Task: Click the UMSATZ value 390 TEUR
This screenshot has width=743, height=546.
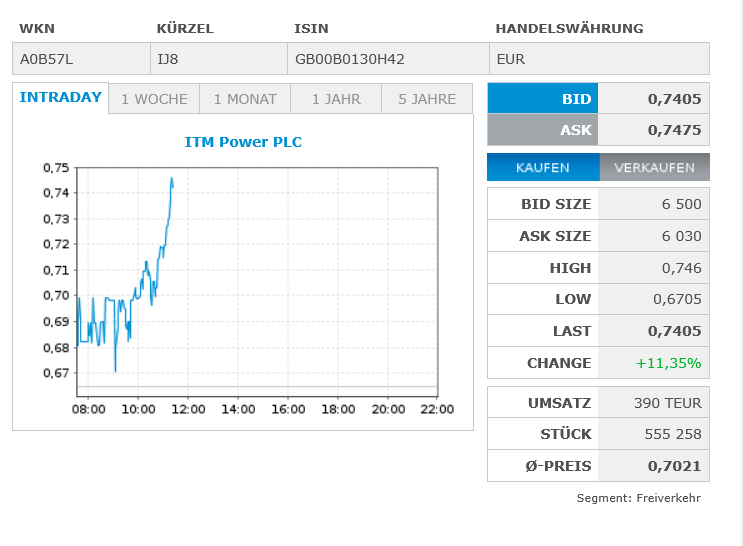Action: 668,403
